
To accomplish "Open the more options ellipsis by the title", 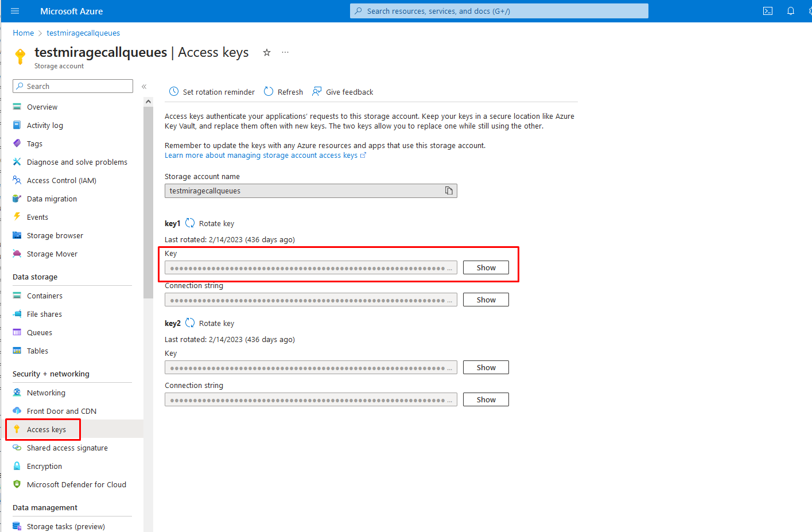I will click(x=285, y=52).
